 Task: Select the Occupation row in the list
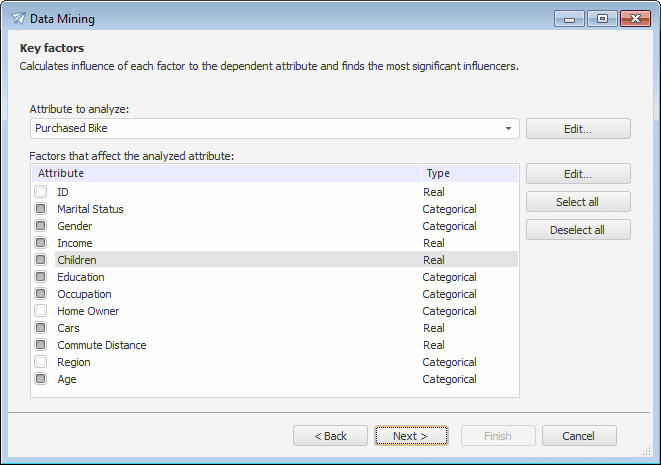pos(84,294)
